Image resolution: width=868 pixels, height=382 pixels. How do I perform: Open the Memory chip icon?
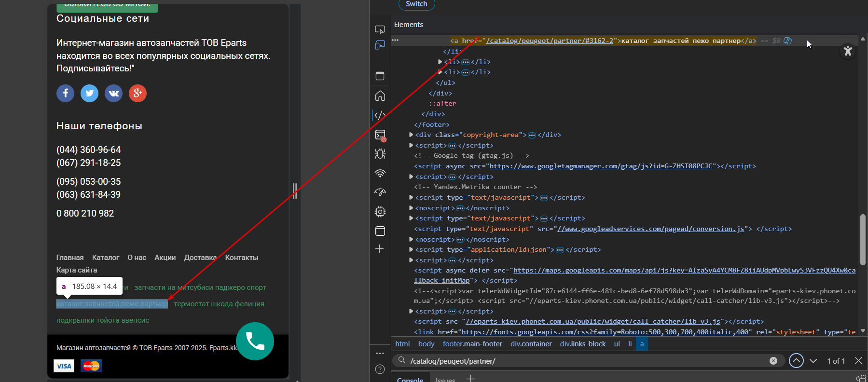380,212
